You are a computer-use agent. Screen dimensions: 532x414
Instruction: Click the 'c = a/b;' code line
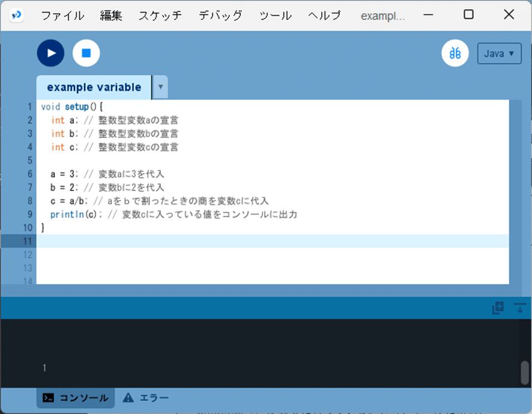(160, 201)
